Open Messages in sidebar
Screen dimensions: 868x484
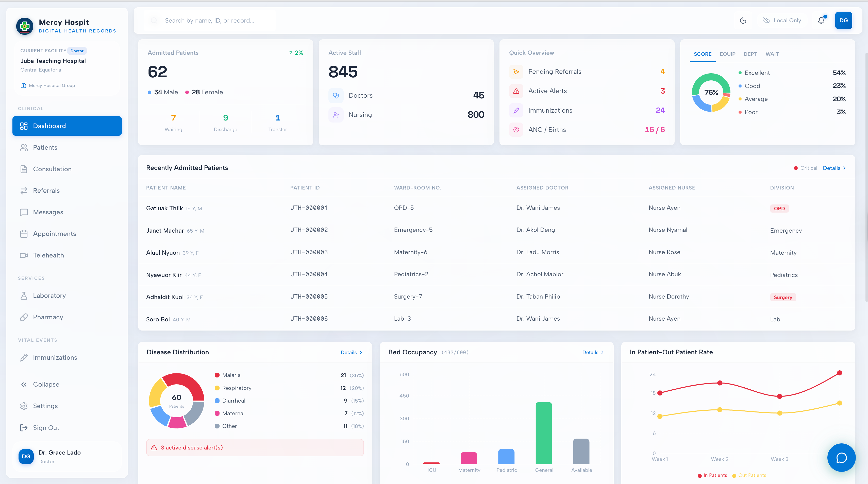click(67, 212)
